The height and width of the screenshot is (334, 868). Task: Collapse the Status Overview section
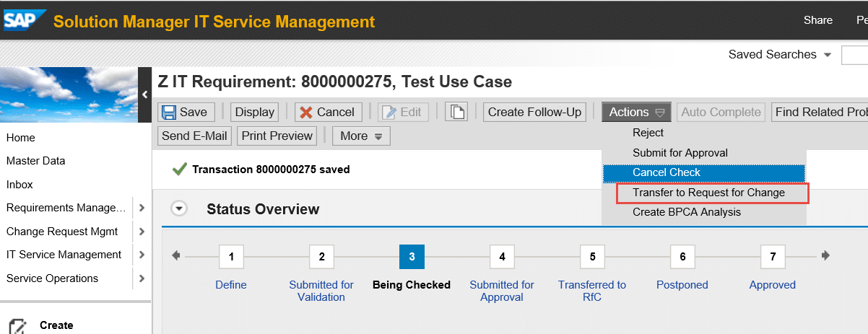tap(179, 208)
